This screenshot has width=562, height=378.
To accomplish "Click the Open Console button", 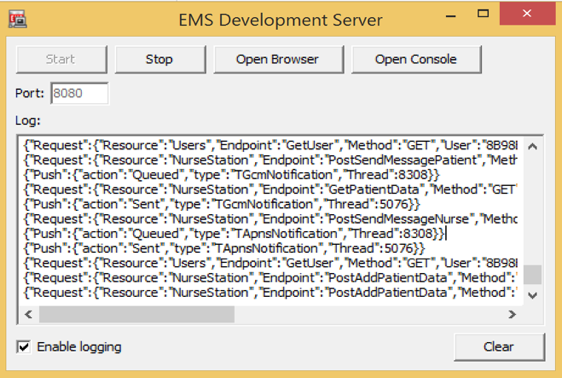I will click(x=416, y=59).
